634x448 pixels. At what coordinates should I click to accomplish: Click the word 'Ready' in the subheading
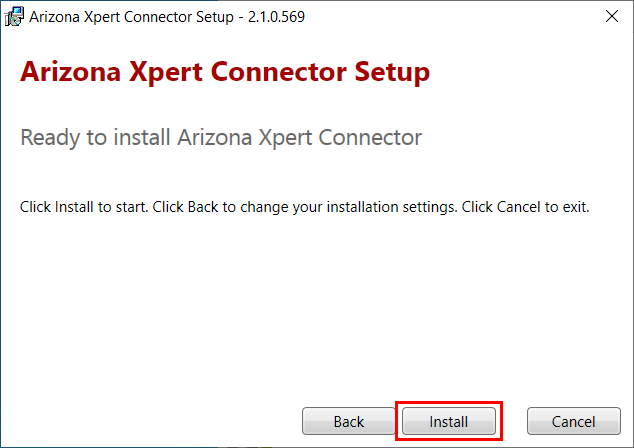(x=51, y=138)
